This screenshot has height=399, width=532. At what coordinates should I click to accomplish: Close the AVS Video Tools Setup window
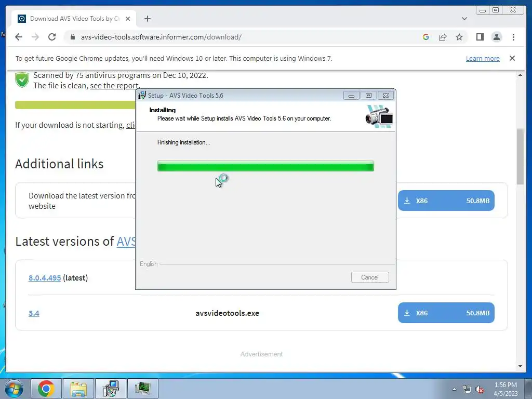(386, 96)
